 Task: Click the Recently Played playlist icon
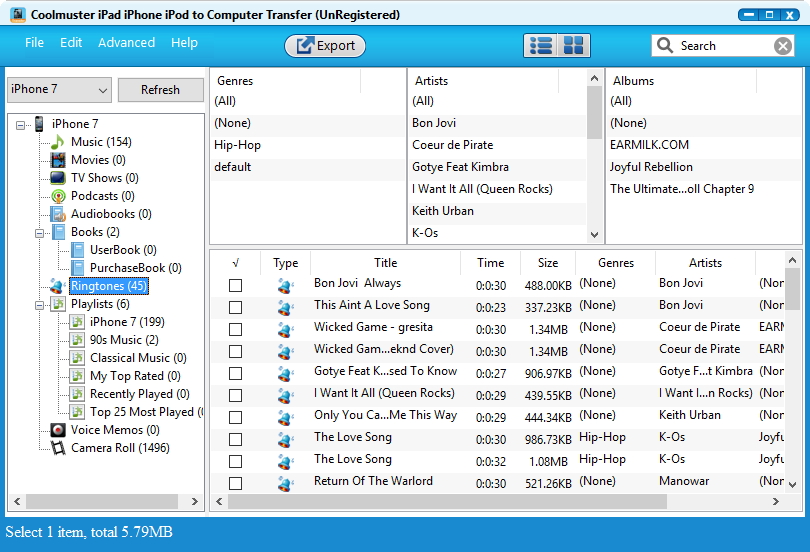tap(77, 394)
